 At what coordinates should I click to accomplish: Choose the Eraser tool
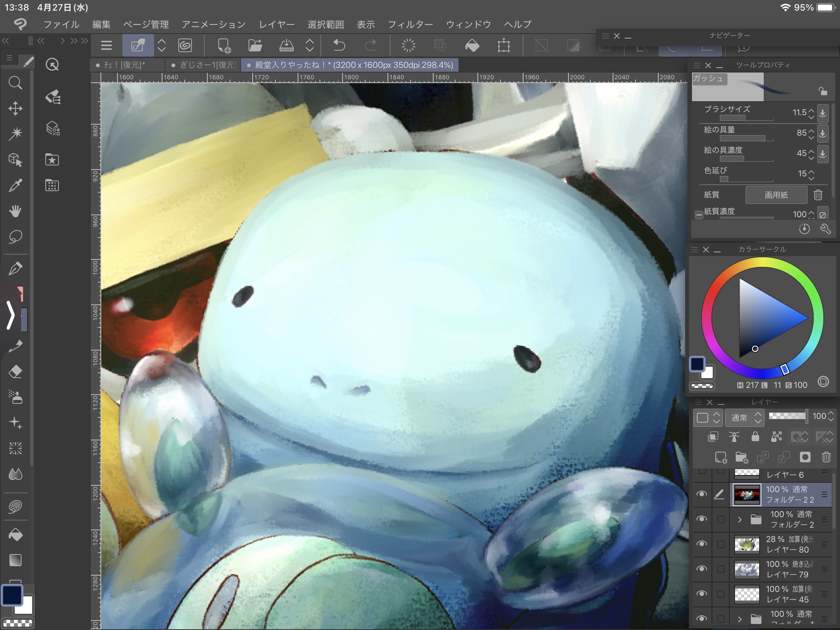[15, 371]
